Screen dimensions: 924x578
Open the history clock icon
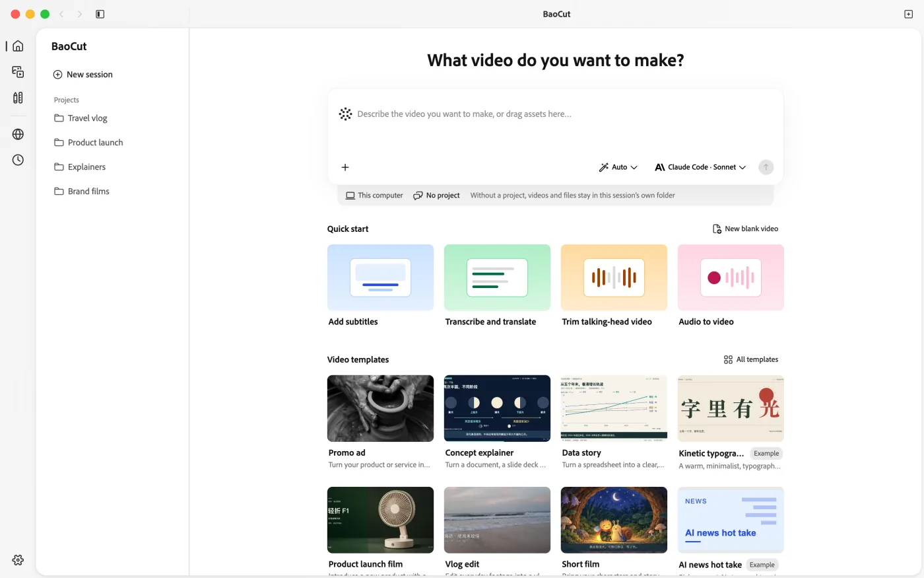click(x=18, y=160)
